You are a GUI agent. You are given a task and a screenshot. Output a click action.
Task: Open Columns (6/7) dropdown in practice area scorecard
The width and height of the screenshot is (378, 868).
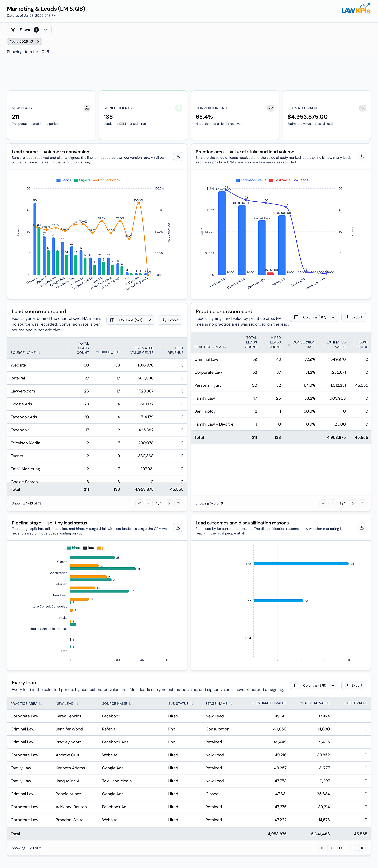click(314, 317)
